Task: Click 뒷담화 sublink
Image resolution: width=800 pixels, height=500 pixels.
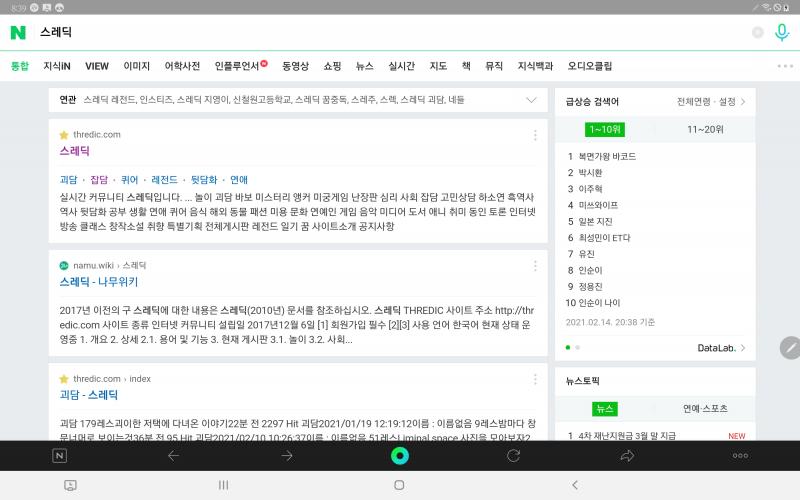Action: click(x=204, y=180)
